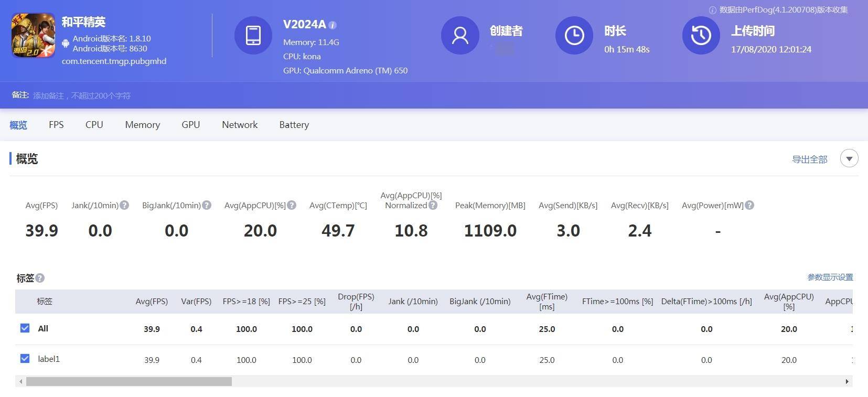Click the Drop(FPS) [/h] column header
868x397 pixels.
(x=356, y=302)
